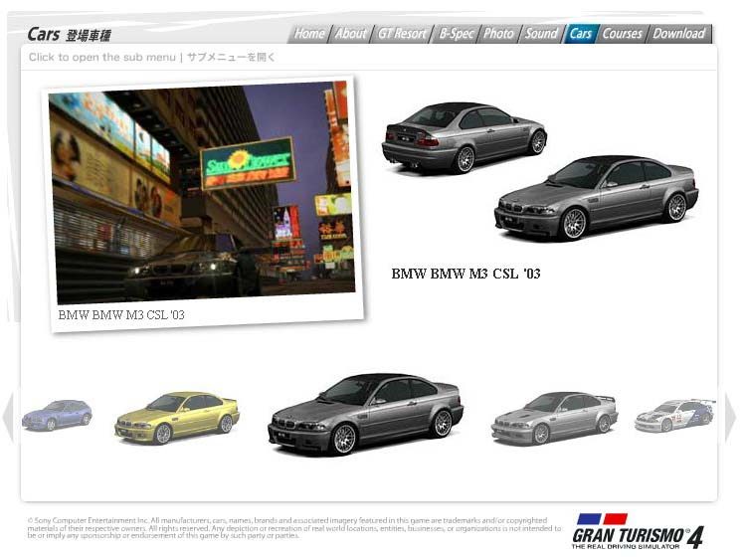Screen dimensions: 744x560
Task: Open the Photo tab
Action: point(498,34)
